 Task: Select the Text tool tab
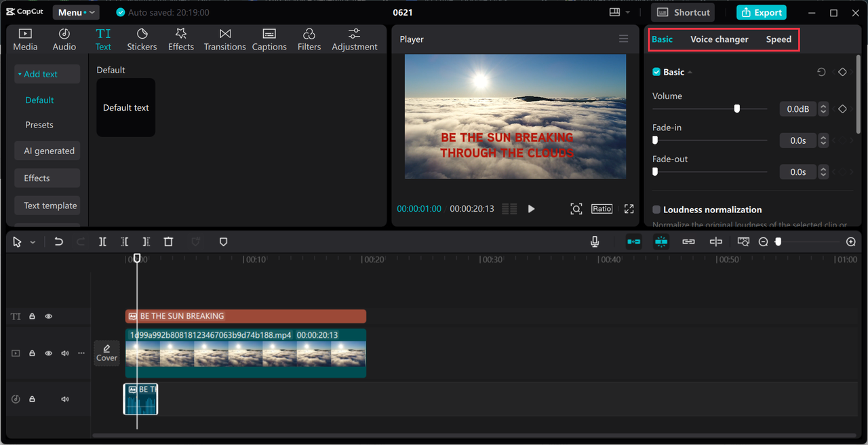click(103, 39)
